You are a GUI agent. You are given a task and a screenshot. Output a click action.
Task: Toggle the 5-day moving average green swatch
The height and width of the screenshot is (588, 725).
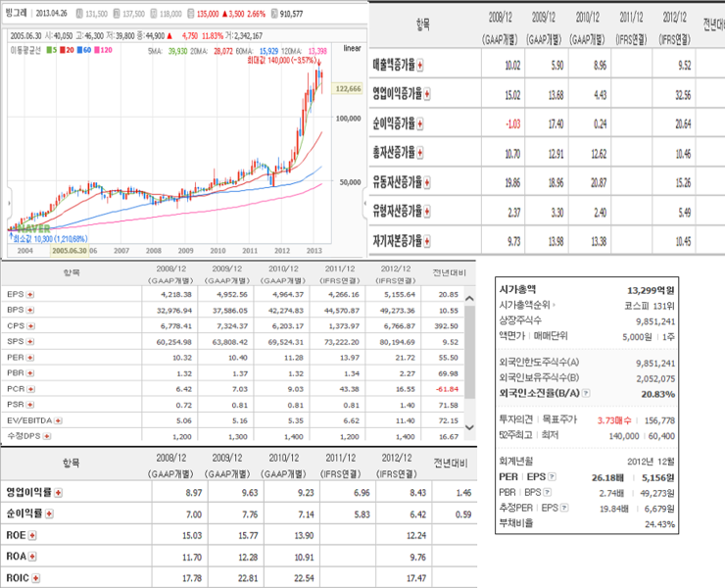point(49,50)
